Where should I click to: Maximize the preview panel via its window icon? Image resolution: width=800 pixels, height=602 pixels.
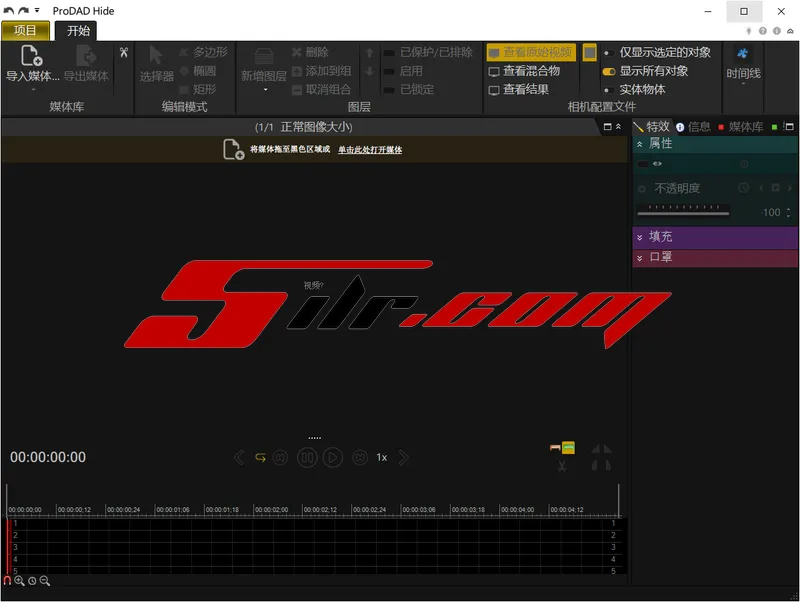click(607, 127)
